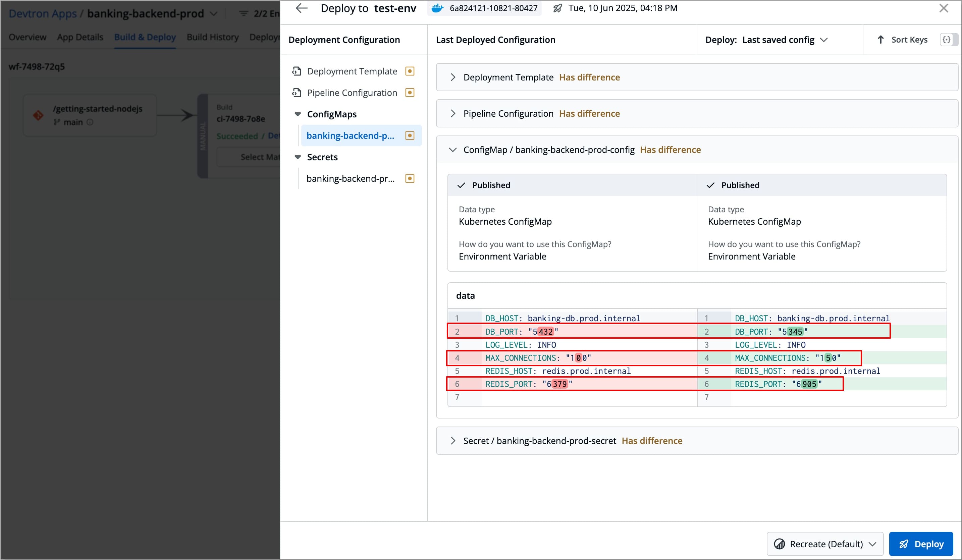Select banking-backend-pr... secret in the sidebar
The image size is (962, 560).
click(351, 179)
